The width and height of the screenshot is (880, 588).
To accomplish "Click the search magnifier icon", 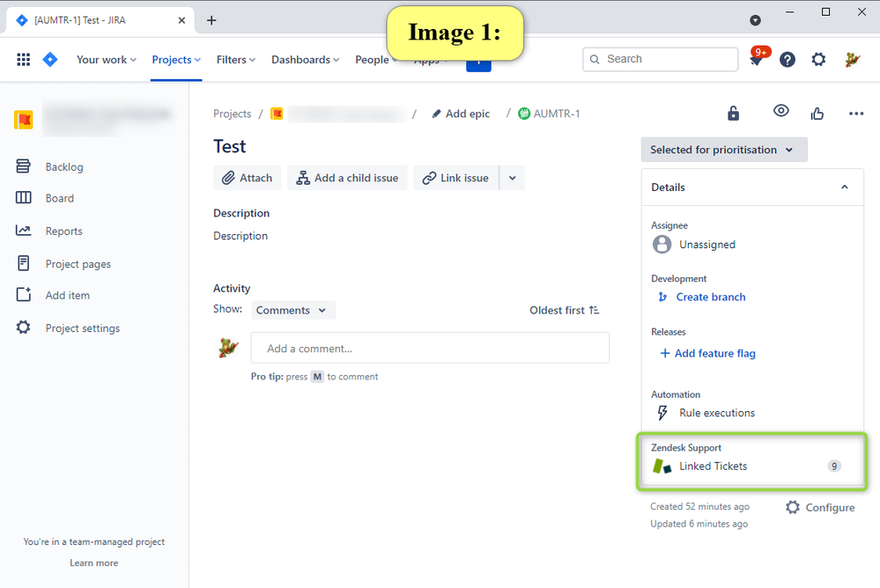I will pyautogui.click(x=595, y=60).
